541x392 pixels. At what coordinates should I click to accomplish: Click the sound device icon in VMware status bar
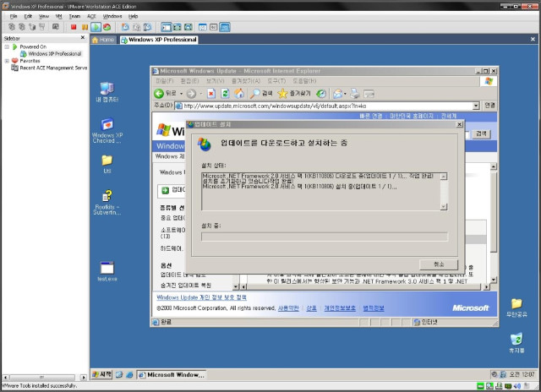pos(516,386)
